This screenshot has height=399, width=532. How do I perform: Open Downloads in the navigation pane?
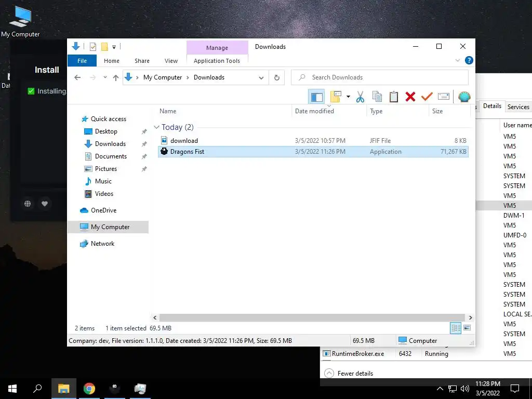(110, 144)
